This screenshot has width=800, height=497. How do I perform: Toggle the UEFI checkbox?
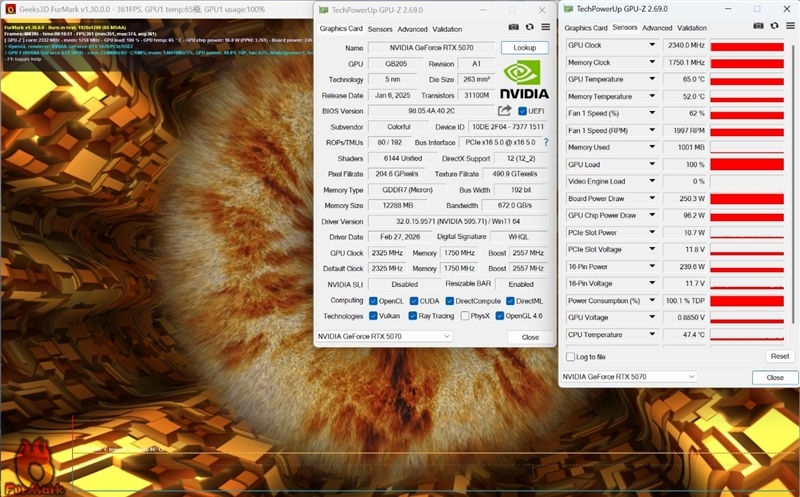[522, 111]
